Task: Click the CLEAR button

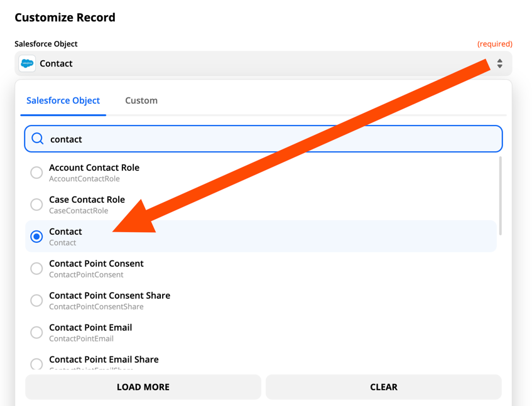Action: click(x=384, y=387)
